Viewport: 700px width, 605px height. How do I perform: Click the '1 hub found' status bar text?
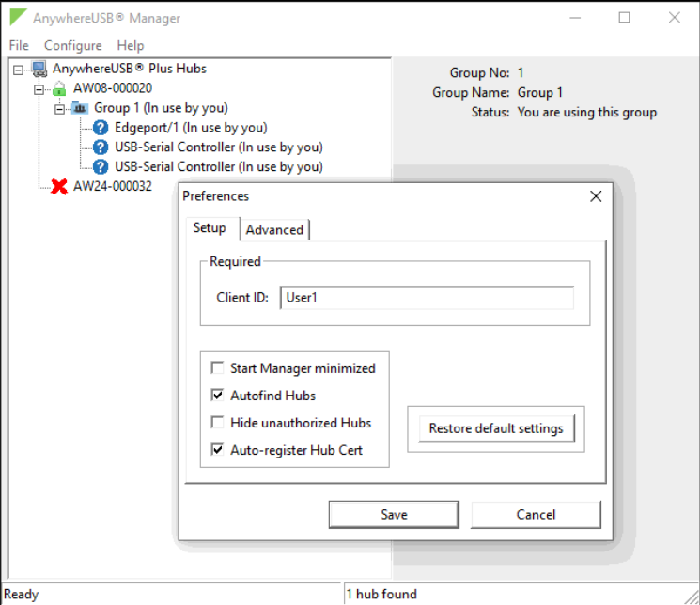[x=381, y=595]
